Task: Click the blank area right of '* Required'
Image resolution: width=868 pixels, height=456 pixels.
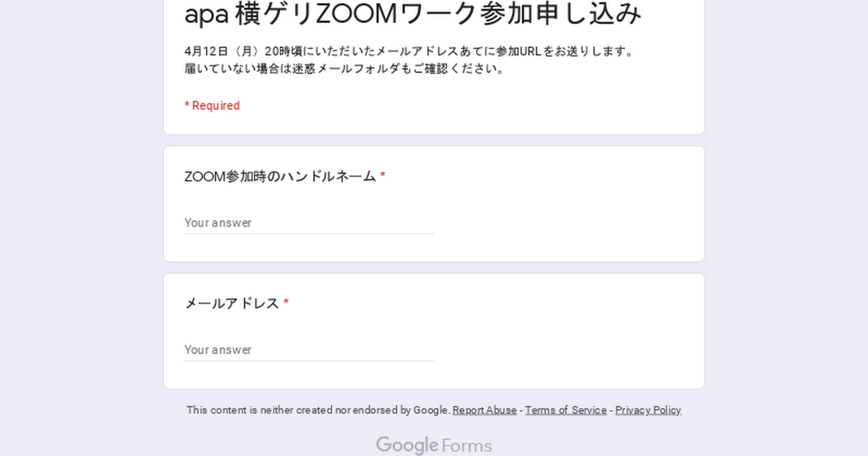Action: click(470, 106)
